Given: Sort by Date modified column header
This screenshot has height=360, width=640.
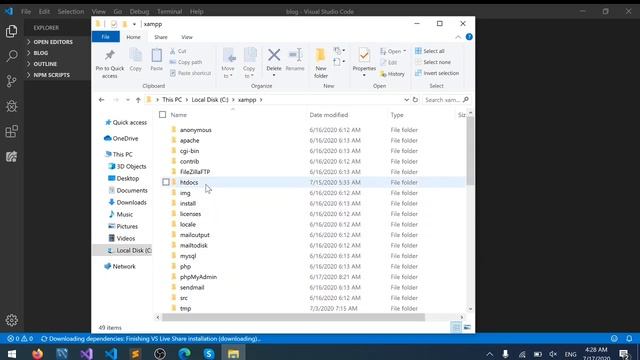Looking at the screenshot, I should coord(329,115).
